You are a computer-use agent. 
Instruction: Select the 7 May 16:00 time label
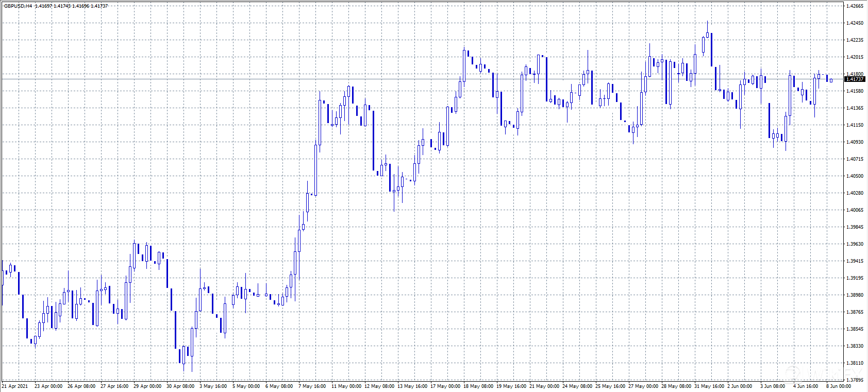312,386
